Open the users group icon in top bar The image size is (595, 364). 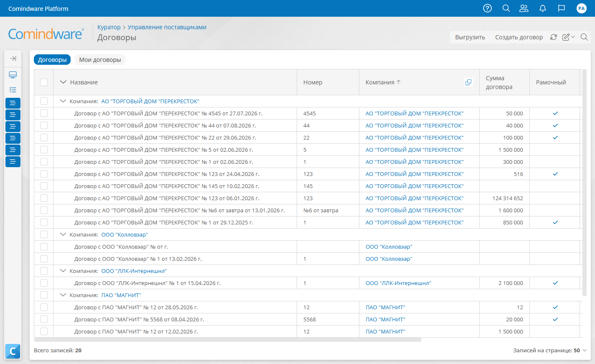[x=524, y=8]
